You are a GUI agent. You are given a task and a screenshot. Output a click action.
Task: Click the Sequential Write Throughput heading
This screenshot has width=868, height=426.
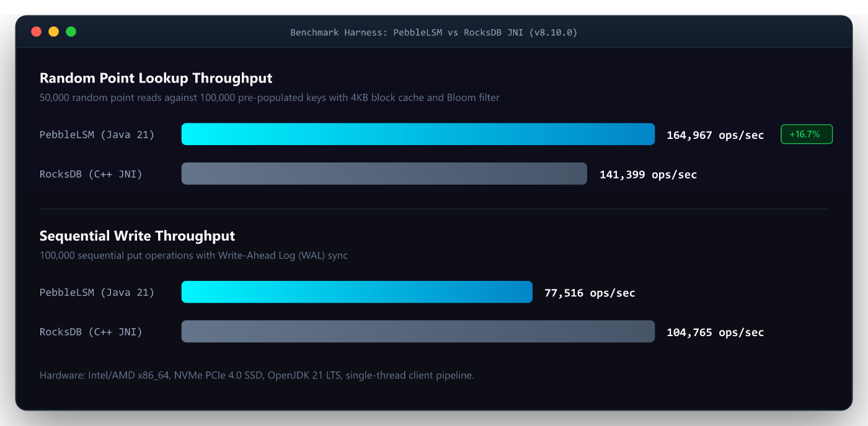point(137,236)
